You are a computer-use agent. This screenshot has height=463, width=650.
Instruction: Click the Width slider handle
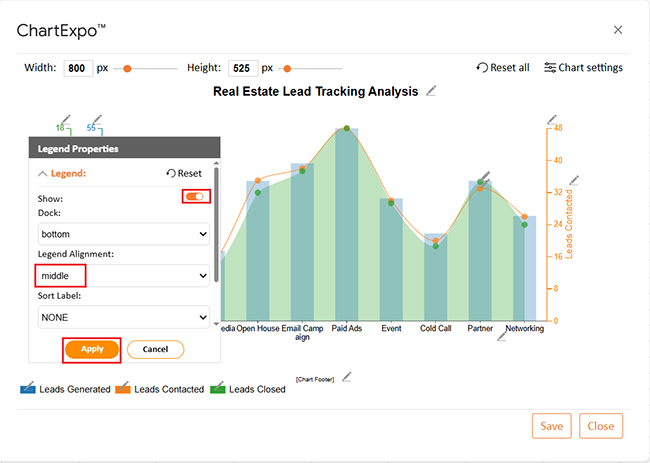127,69
